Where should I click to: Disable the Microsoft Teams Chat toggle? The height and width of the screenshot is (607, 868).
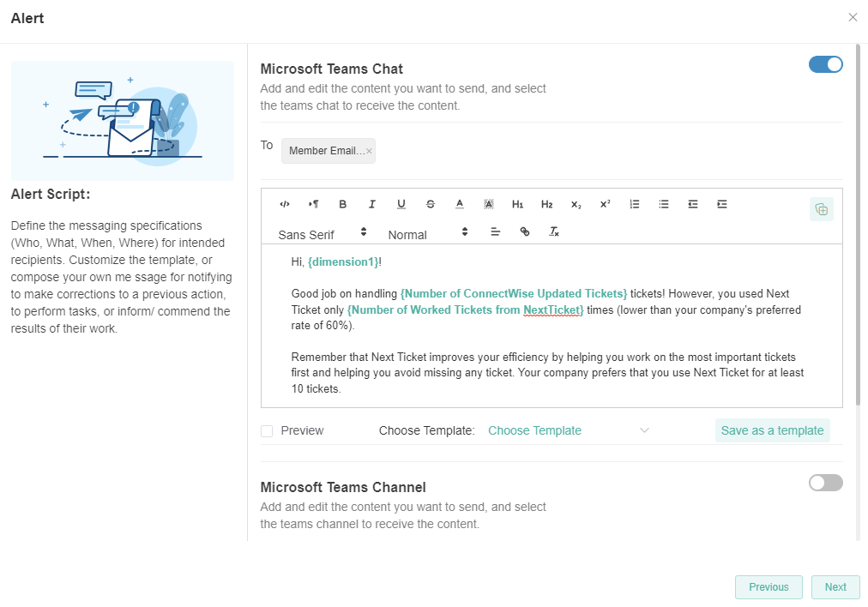tap(825, 64)
